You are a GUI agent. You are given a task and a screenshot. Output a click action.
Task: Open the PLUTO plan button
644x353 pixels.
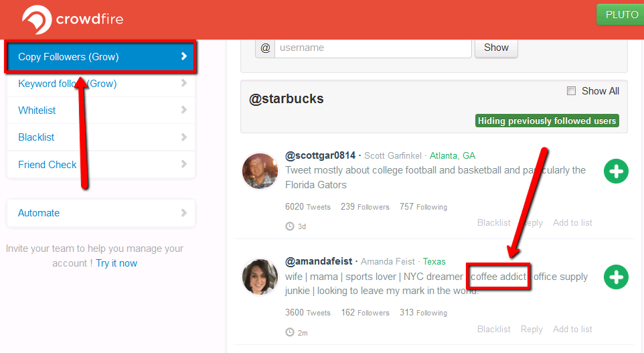pyautogui.click(x=621, y=14)
